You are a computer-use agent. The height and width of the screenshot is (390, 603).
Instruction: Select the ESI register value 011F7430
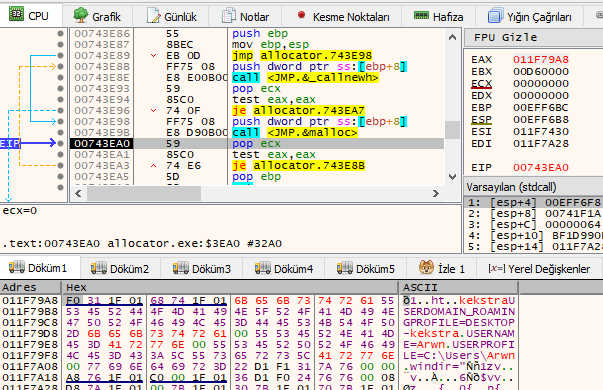tap(541, 132)
